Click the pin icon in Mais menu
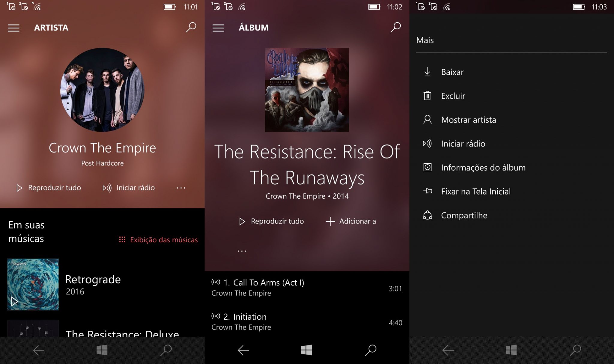Image resolution: width=614 pixels, height=364 pixels. point(428,191)
